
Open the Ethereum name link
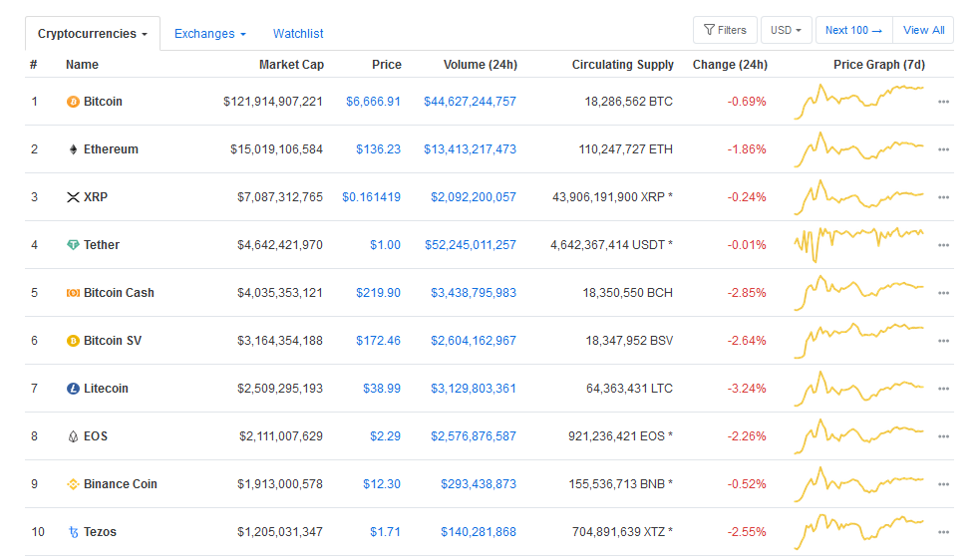(111, 149)
